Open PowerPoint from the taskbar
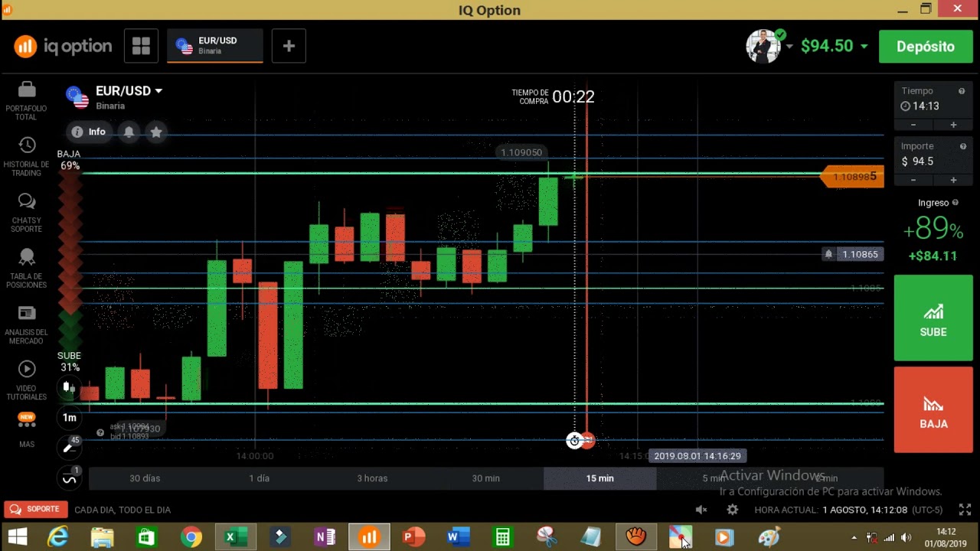The height and width of the screenshot is (551, 980). point(413,537)
